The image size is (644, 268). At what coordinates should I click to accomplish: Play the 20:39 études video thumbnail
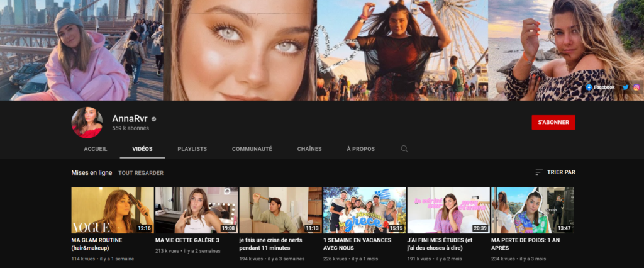(x=448, y=210)
